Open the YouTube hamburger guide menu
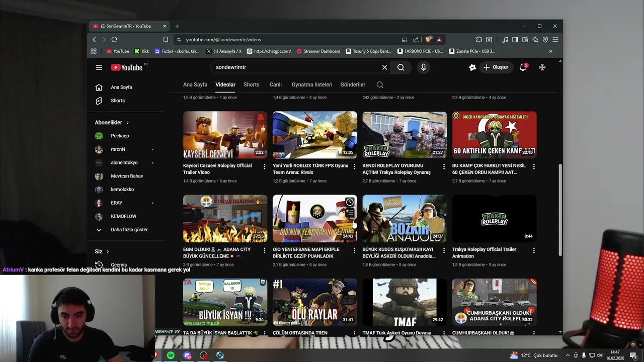Screen dimensions: 644x362 pos(99,67)
